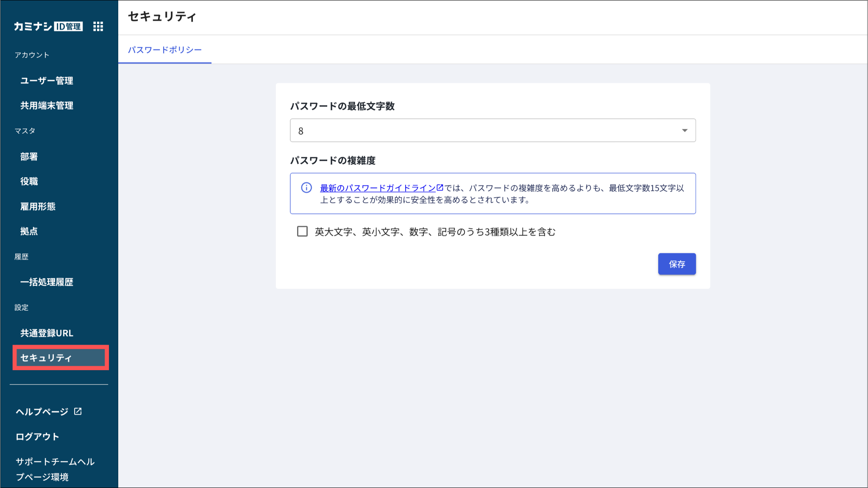
Task: Open ユーザー管理 in the sidebar
Action: [x=47, y=81]
